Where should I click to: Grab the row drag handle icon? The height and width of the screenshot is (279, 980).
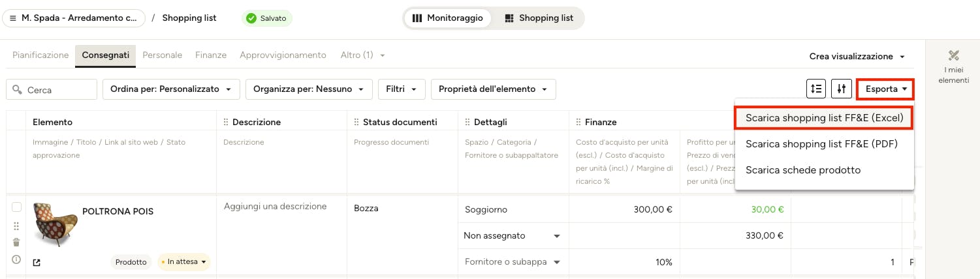point(16,226)
